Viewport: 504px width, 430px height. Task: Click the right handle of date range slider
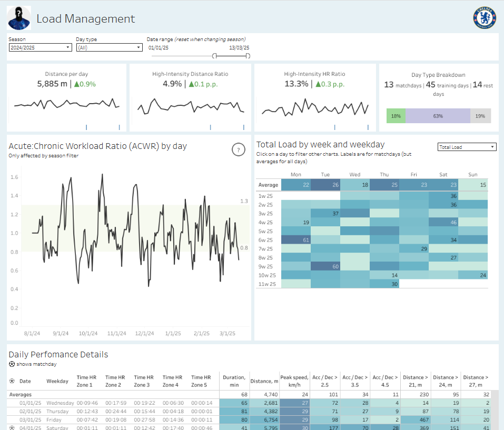point(248,56)
